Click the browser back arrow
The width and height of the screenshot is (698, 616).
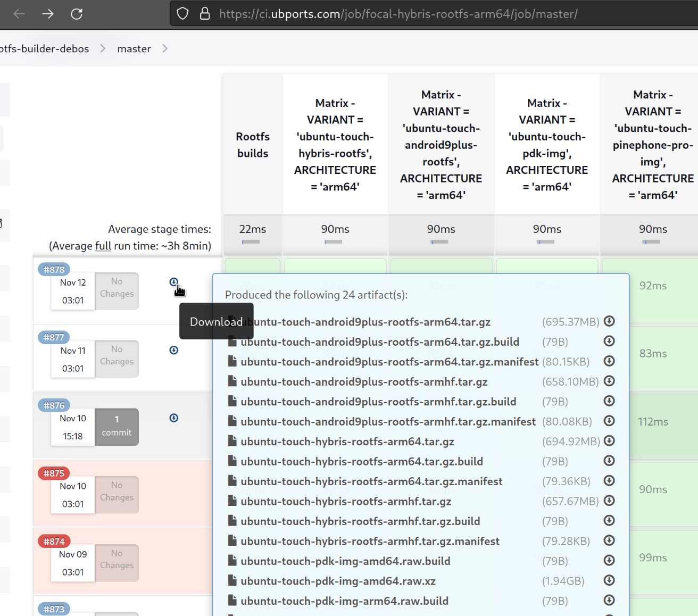(19, 14)
